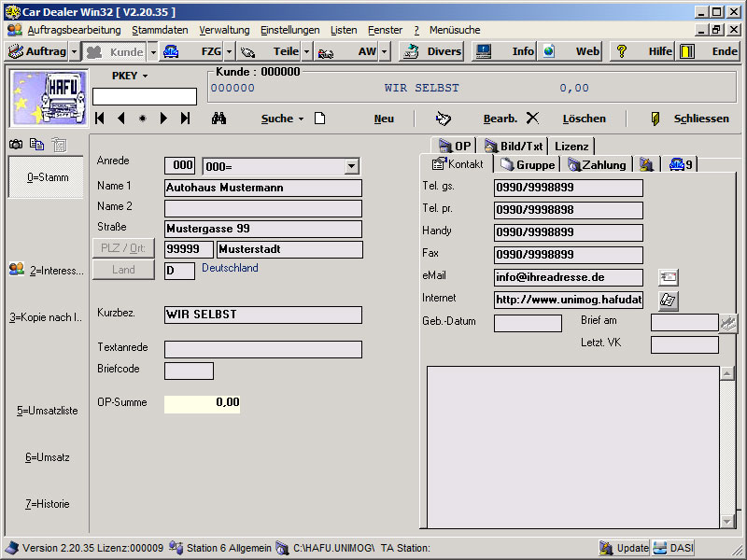The width and height of the screenshot is (747, 560).
Task: Click into the Name 2 field
Action: (x=262, y=207)
